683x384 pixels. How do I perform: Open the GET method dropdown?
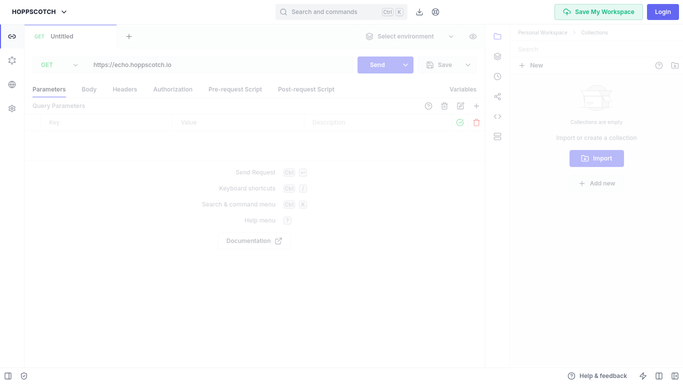click(59, 65)
